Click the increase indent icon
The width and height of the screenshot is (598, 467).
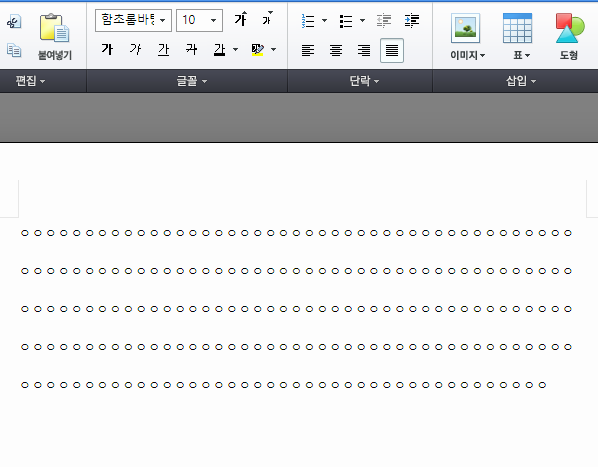(x=412, y=21)
